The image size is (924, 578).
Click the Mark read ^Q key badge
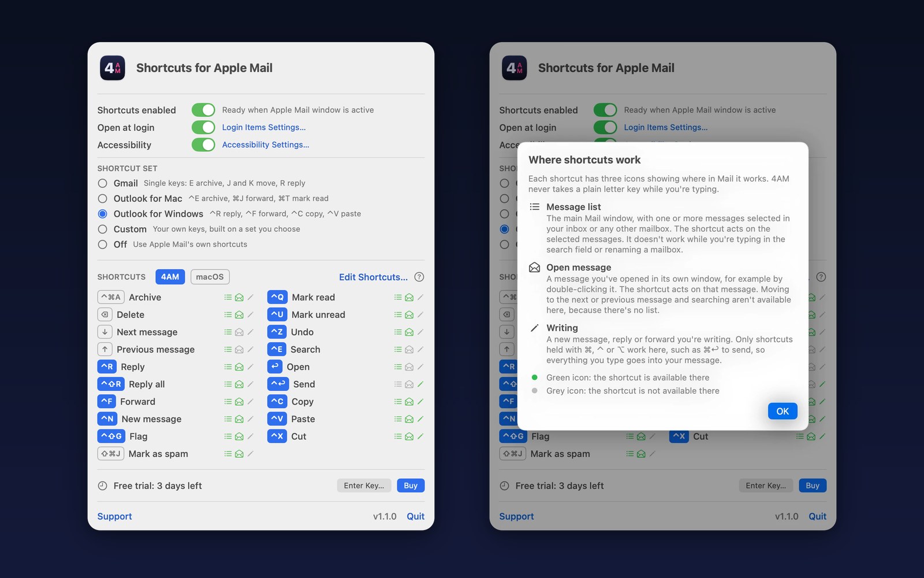[277, 297]
